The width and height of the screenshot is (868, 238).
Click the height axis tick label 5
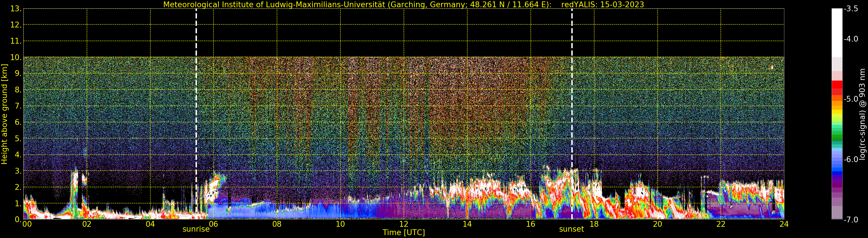click(18, 139)
